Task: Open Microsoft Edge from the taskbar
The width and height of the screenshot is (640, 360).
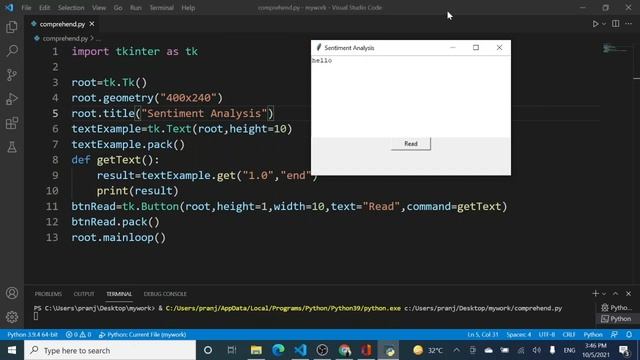Action: pyautogui.click(x=278, y=350)
